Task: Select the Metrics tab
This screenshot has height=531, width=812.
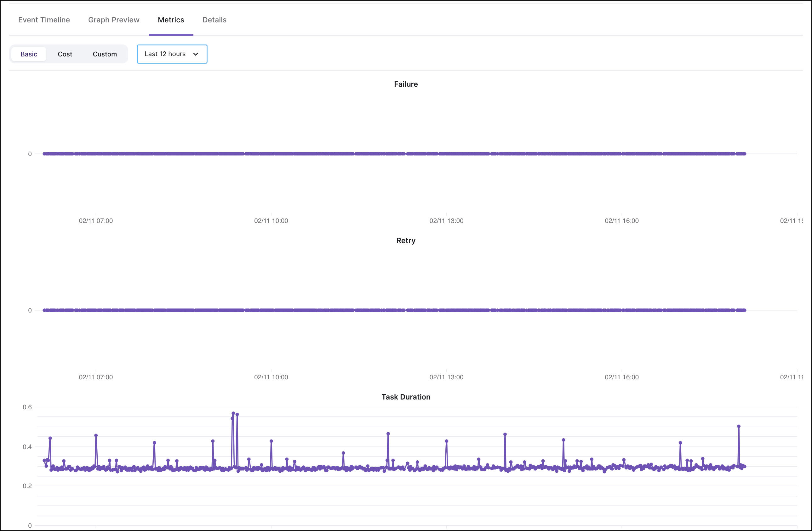Action: (171, 20)
